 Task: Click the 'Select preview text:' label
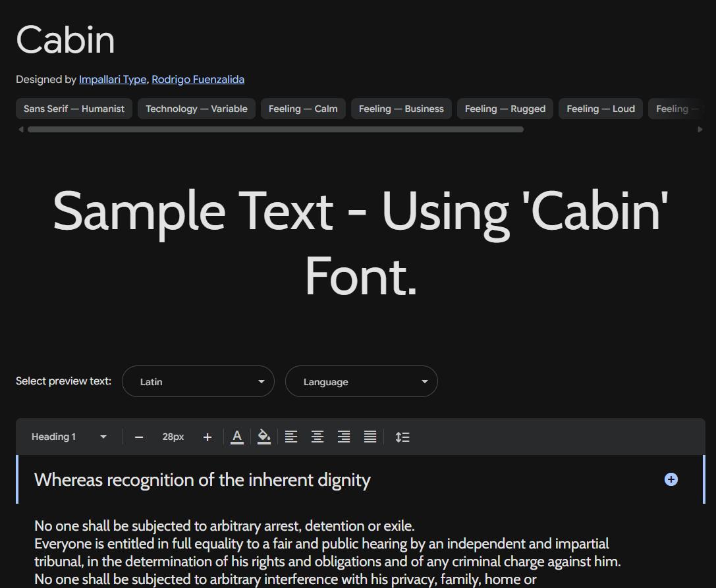click(x=63, y=381)
